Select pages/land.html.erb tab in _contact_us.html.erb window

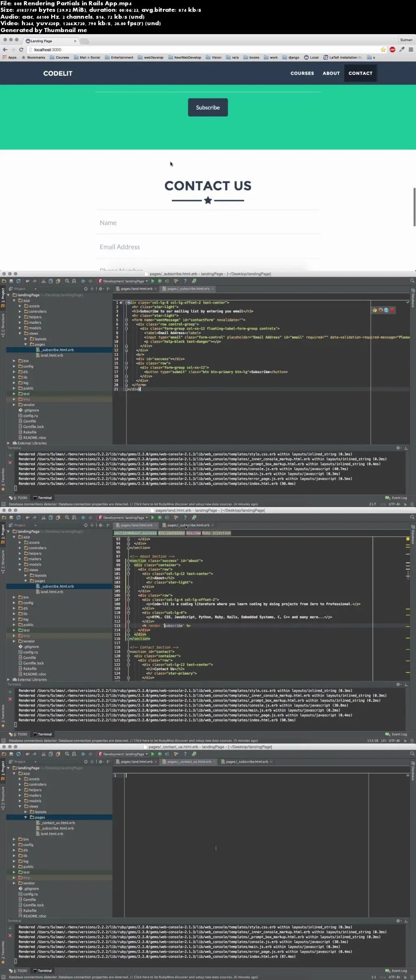point(136,762)
